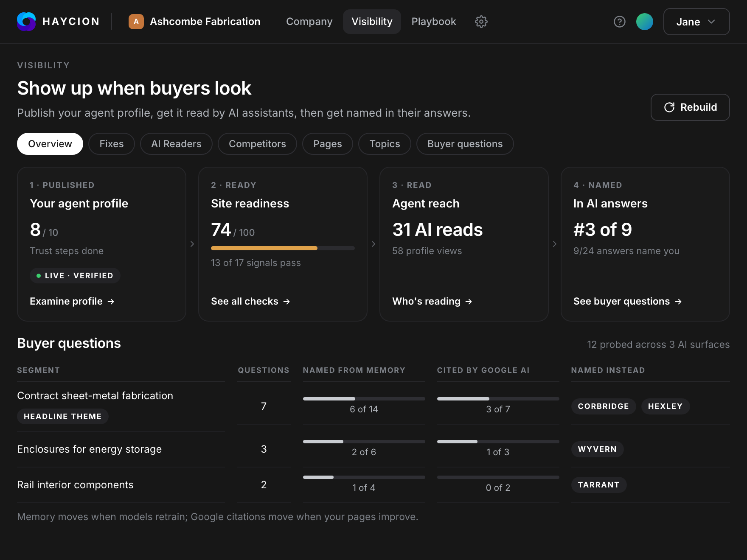Image resolution: width=747 pixels, height=560 pixels.
Task: Open the Company nav item
Action: click(x=309, y=22)
